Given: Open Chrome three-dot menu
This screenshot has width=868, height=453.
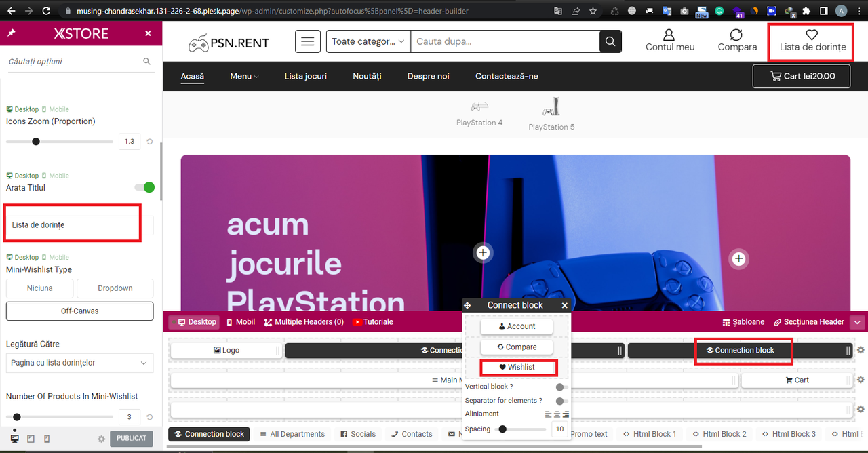Looking at the screenshot, I should (x=859, y=11).
